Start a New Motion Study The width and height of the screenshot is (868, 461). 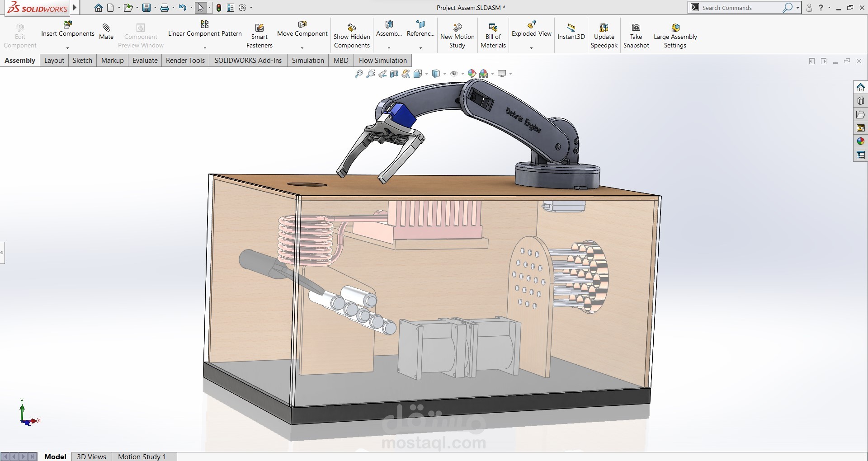pyautogui.click(x=457, y=34)
